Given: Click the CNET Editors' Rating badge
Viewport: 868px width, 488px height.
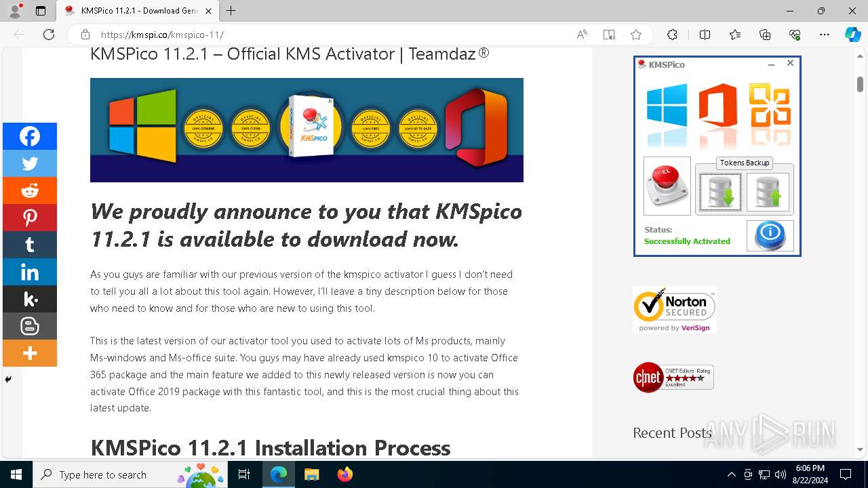Looking at the screenshot, I should (x=673, y=378).
